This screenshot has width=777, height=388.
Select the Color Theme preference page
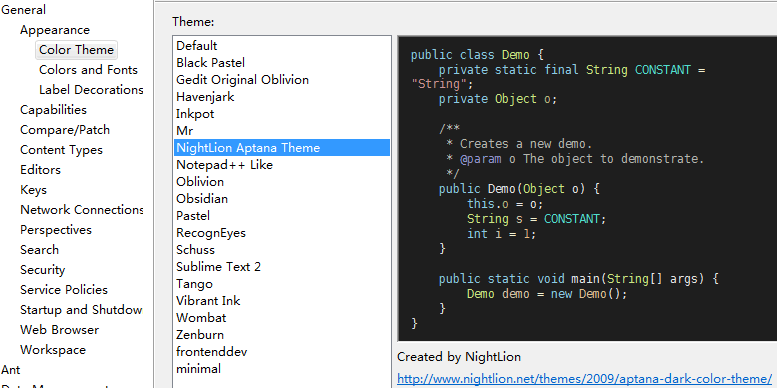coord(76,50)
